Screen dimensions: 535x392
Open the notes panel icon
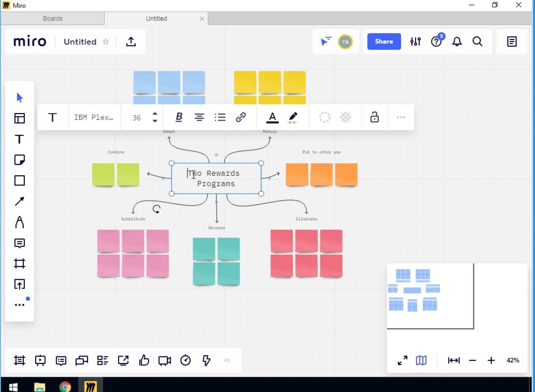click(x=512, y=42)
